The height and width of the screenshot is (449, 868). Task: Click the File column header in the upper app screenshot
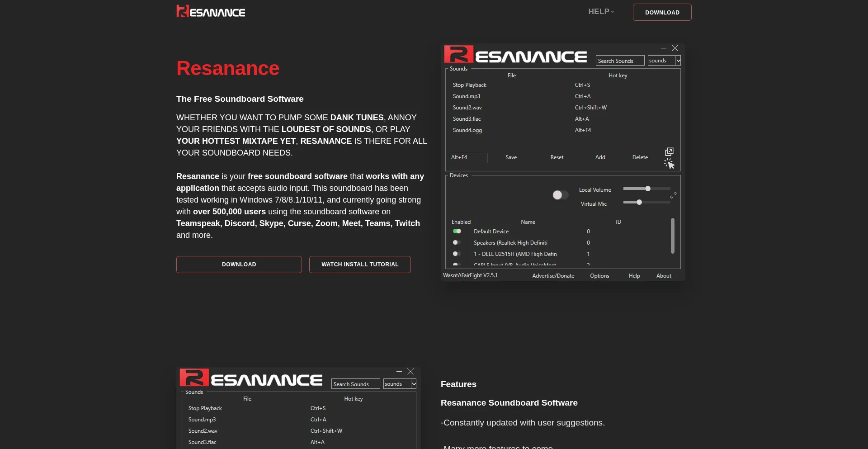[x=511, y=76]
